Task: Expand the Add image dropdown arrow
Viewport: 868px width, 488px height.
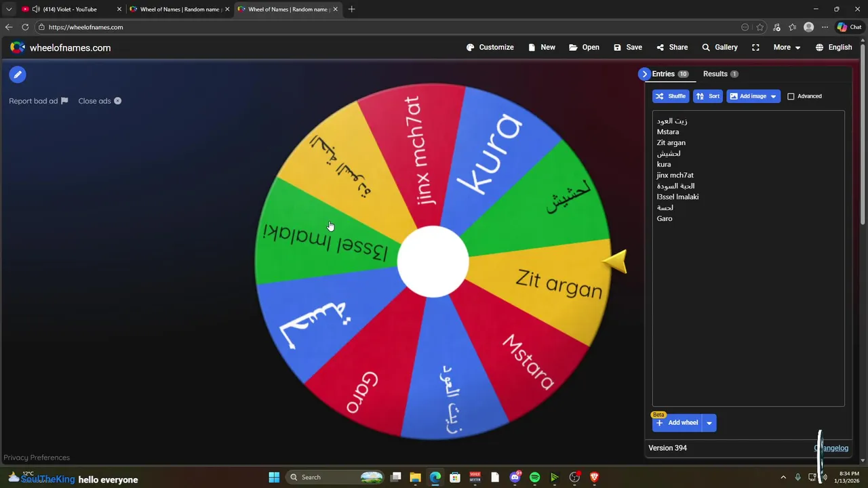Action: click(773, 96)
